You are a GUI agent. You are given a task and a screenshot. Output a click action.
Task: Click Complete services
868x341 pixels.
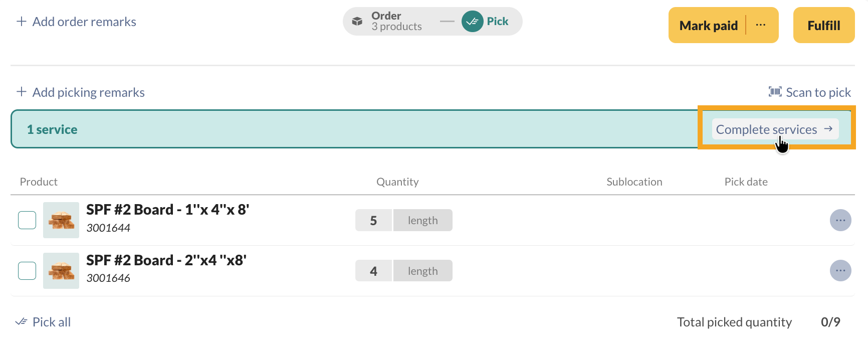click(773, 129)
